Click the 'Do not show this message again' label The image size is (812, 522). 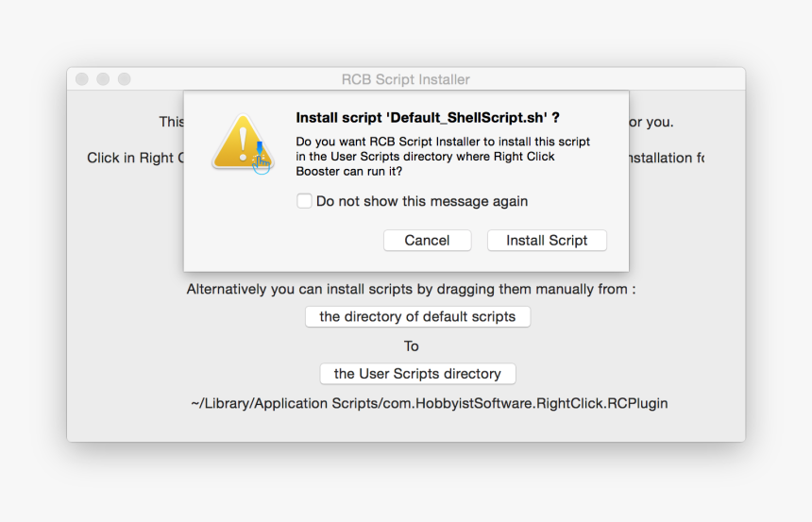tap(422, 201)
